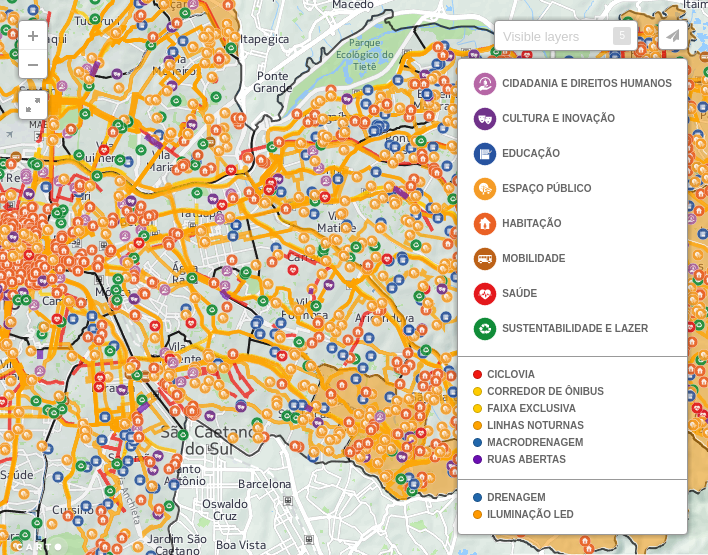Toggle the Mobilidade bus icon
The width and height of the screenshot is (708, 555).
tap(485, 259)
